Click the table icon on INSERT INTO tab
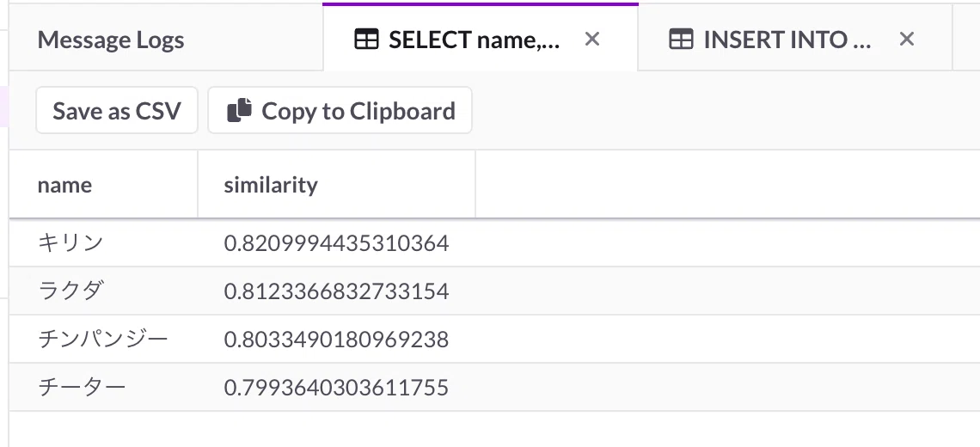 [x=681, y=40]
